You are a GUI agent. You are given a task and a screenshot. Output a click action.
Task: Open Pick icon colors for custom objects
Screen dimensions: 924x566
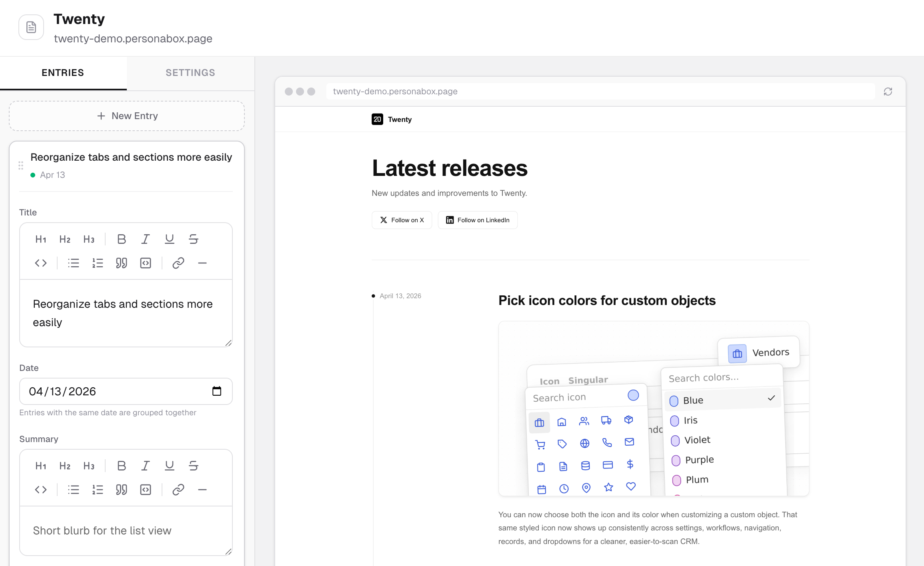607,301
